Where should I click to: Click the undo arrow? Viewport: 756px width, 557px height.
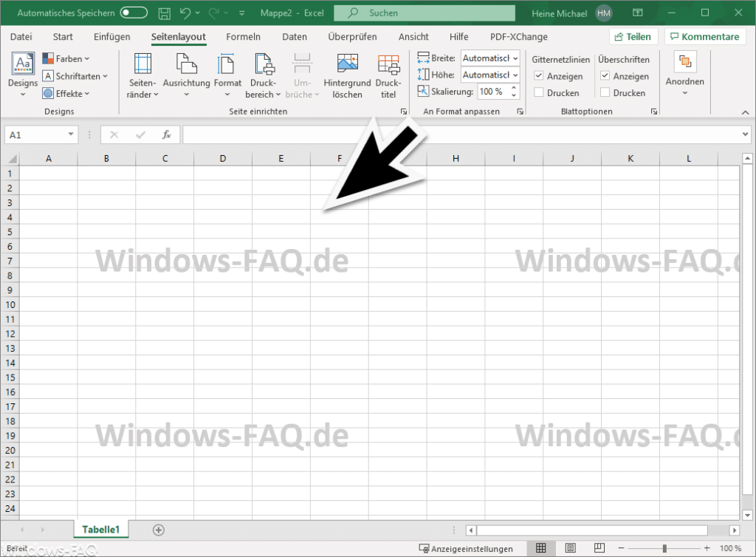[x=185, y=13]
